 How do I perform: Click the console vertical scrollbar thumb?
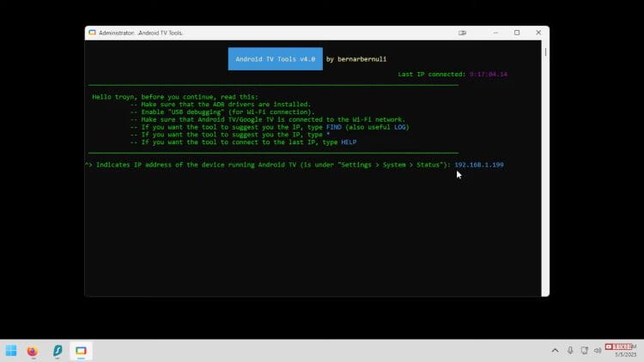click(545, 52)
